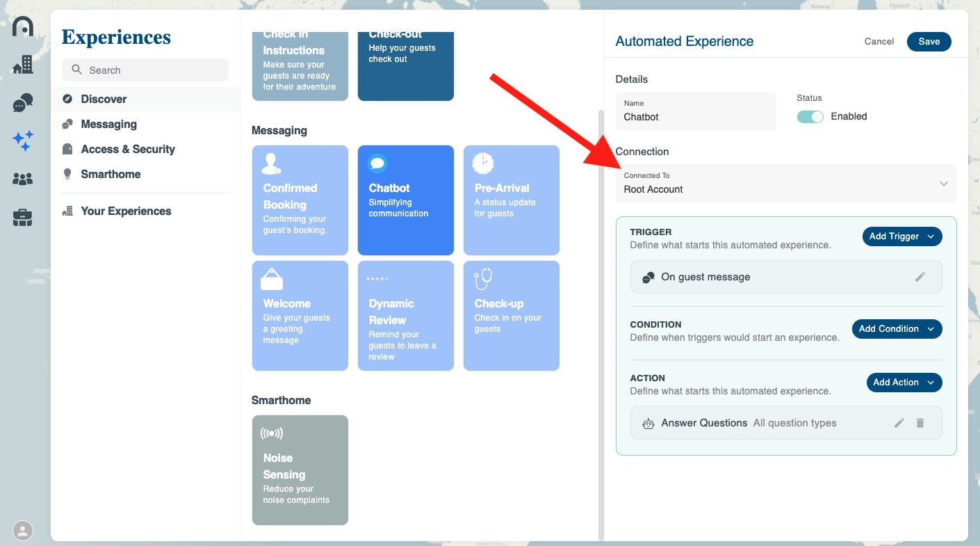This screenshot has width=980, height=546.
Task: Open Your Experiences section
Action: pyautogui.click(x=126, y=211)
